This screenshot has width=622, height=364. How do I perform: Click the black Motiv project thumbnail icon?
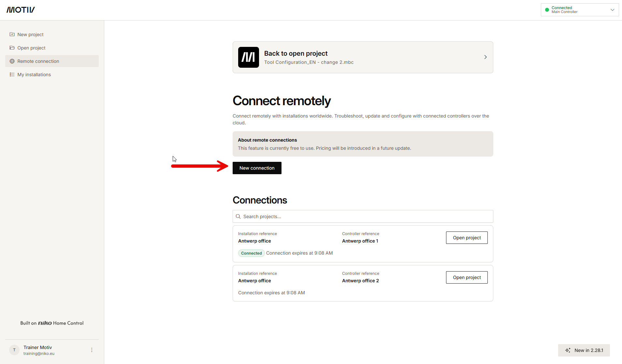click(x=249, y=57)
